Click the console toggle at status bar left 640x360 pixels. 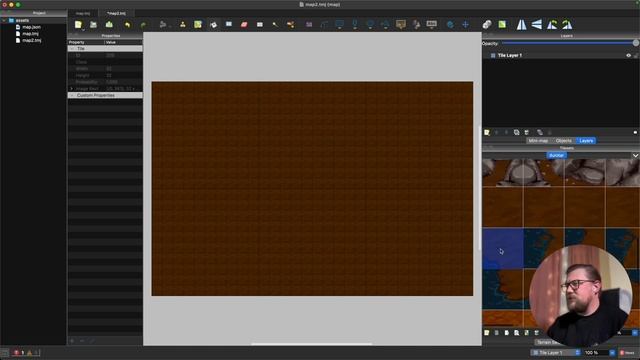click(5, 353)
